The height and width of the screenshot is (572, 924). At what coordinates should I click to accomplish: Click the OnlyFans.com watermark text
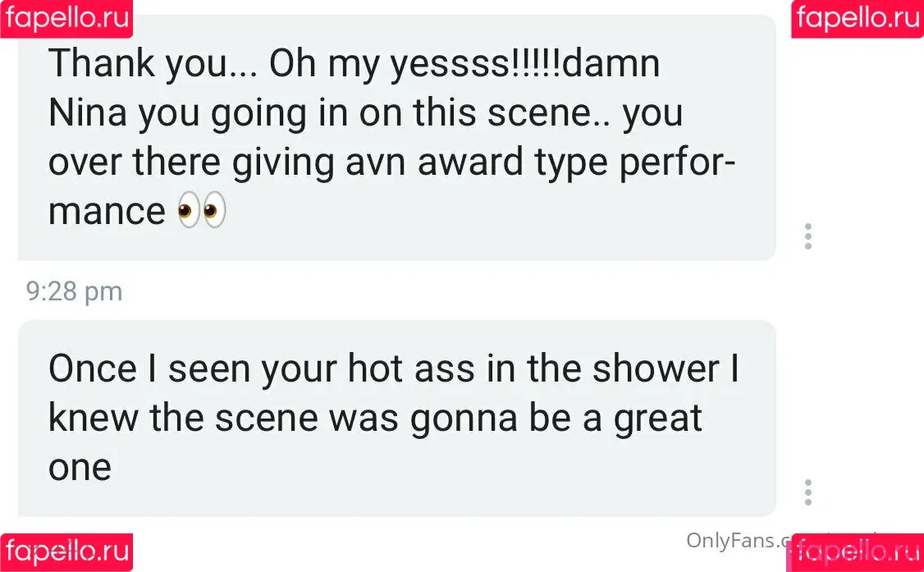tap(737, 540)
